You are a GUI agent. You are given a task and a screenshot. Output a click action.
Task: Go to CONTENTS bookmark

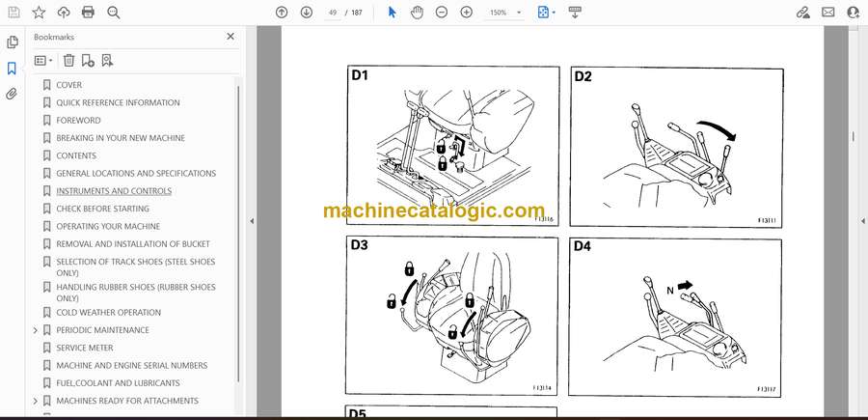point(76,155)
